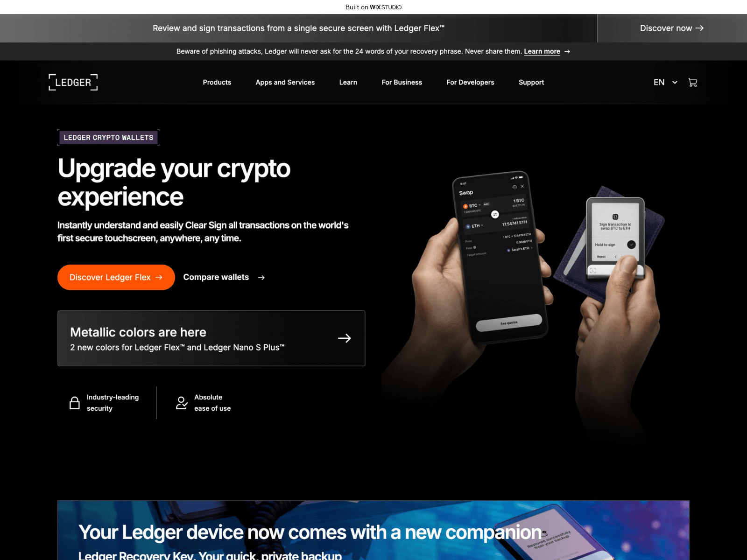
Task: Open Apps and Services menu
Action: pos(285,82)
